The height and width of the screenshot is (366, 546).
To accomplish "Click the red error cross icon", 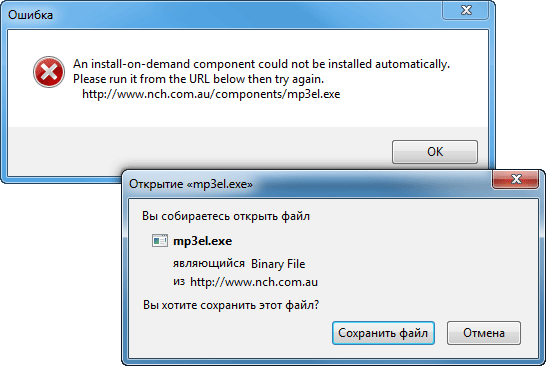I will pyautogui.click(x=49, y=72).
